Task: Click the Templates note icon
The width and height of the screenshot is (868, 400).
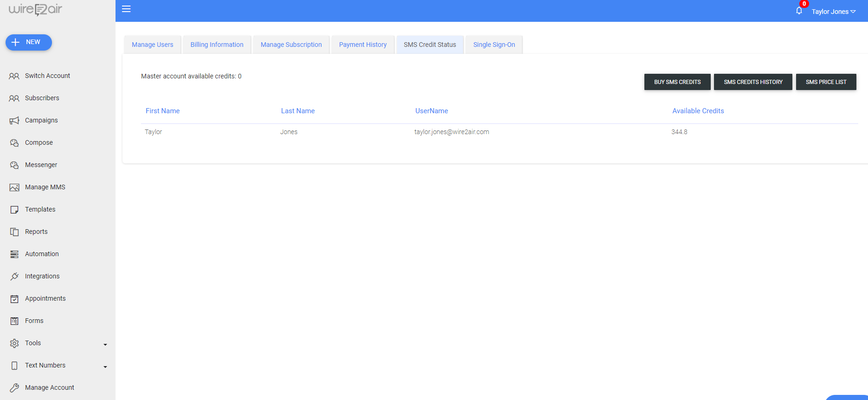Action: (x=14, y=210)
